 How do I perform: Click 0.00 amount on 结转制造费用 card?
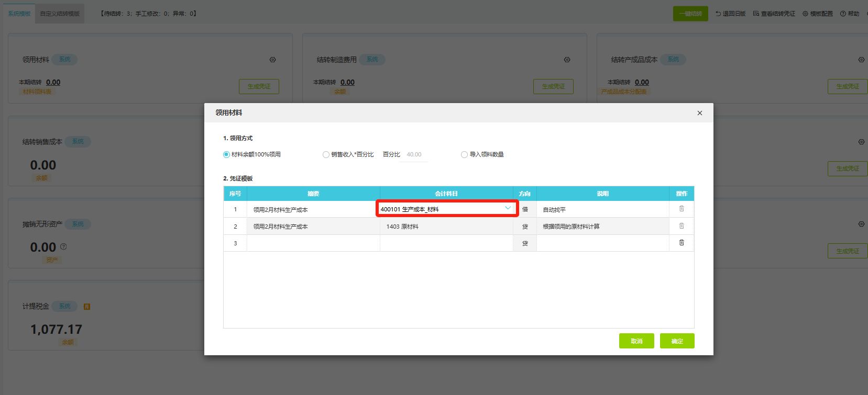tap(348, 82)
